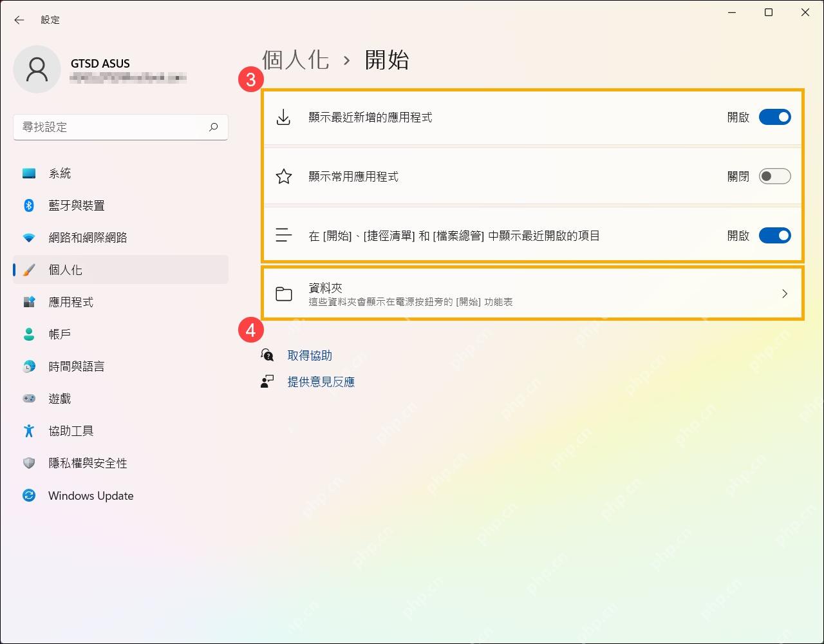Go to 藍牙與裝置 settings
824x644 pixels.
click(x=120, y=205)
